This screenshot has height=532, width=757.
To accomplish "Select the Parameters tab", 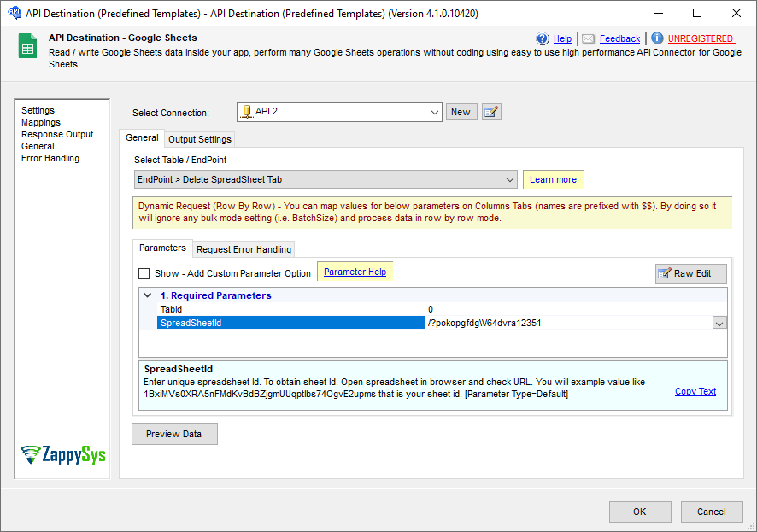I will (x=162, y=248).
